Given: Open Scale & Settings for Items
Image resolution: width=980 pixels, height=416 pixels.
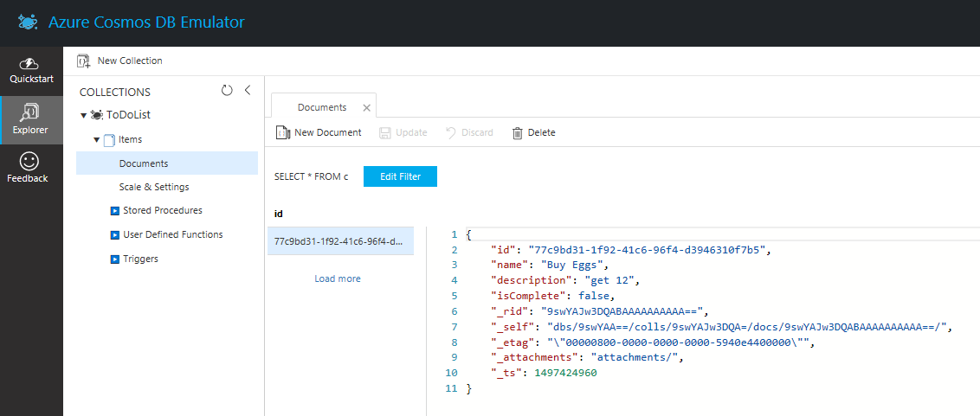Looking at the screenshot, I should [x=154, y=187].
